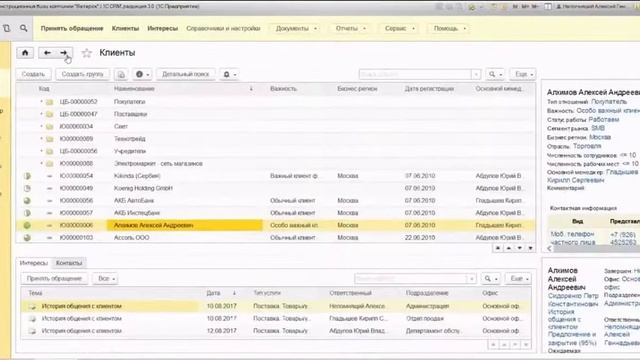Image resolution: width=640 pixels, height=360 pixels.
Task: Select the АКБ АвтоБанк client row
Action: 276,200
